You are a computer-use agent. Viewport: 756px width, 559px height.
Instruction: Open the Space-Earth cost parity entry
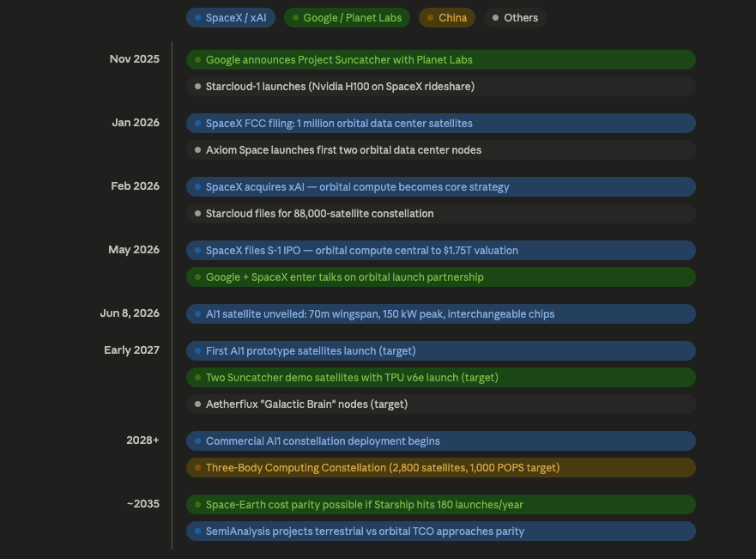(441, 505)
